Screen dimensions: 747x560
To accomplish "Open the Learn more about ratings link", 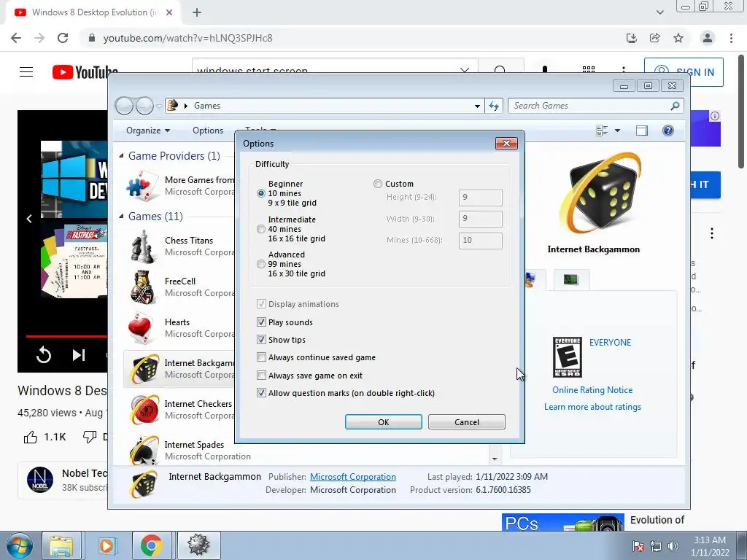I will 592,407.
